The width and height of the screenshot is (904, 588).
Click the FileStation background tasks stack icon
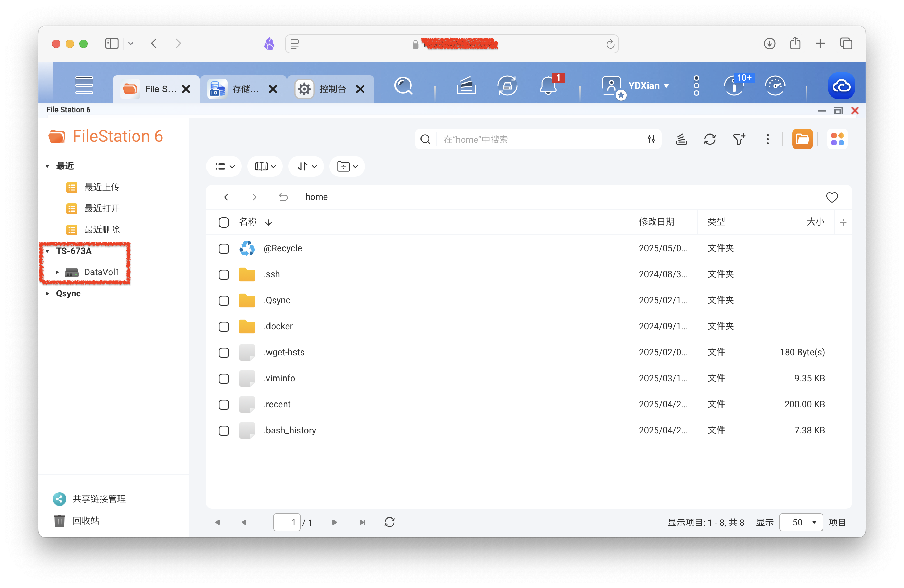point(681,139)
